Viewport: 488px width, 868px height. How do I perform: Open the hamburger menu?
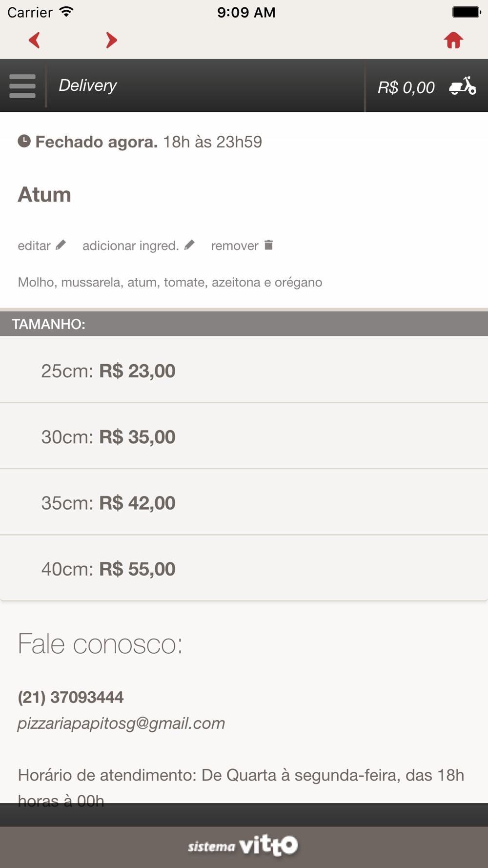tap(22, 86)
